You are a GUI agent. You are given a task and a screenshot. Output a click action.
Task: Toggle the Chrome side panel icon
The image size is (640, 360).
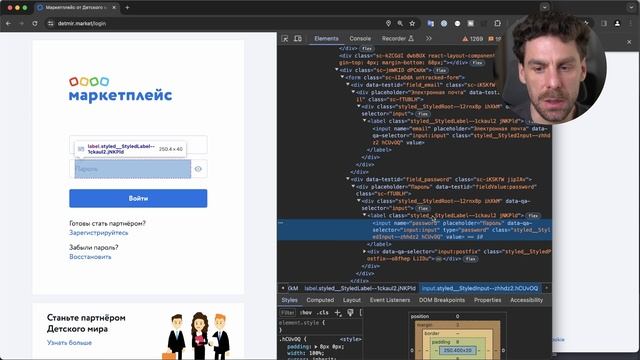[x=604, y=24]
